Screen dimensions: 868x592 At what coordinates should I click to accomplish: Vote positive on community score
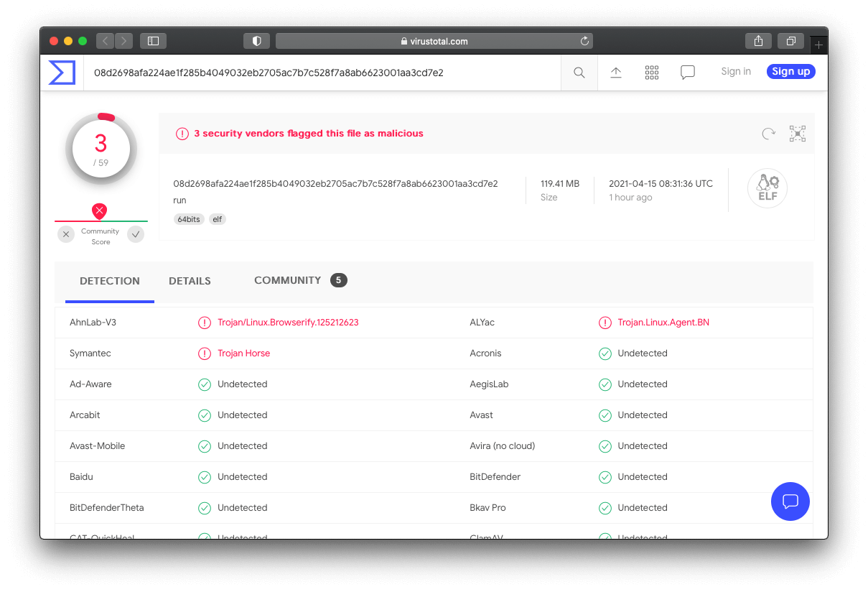[x=136, y=234]
